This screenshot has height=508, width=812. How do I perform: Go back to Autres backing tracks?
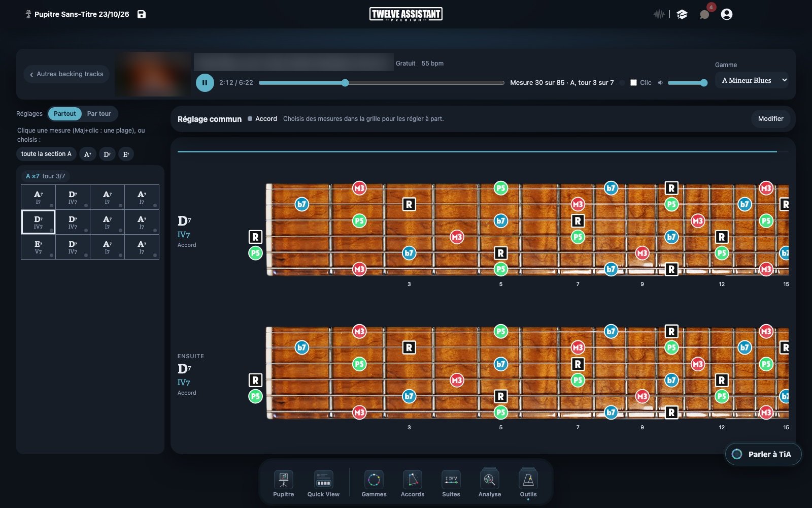coord(66,74)
